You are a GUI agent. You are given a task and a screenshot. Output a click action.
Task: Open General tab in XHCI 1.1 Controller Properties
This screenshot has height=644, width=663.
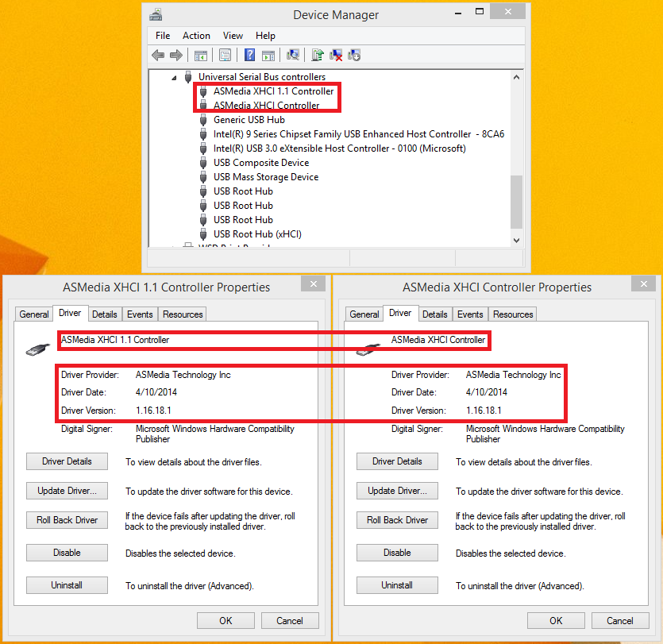click(x=34, y=314)
